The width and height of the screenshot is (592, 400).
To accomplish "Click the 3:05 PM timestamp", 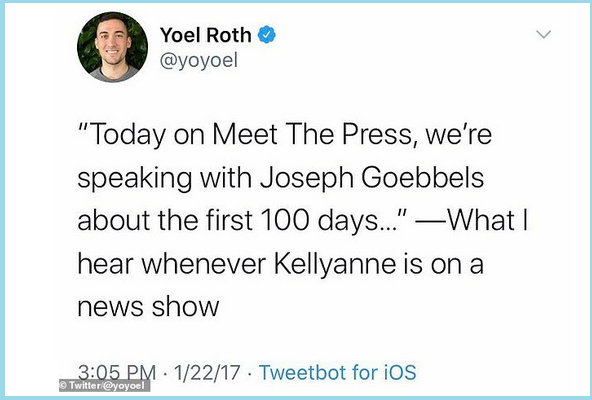I will pos(117,372).
